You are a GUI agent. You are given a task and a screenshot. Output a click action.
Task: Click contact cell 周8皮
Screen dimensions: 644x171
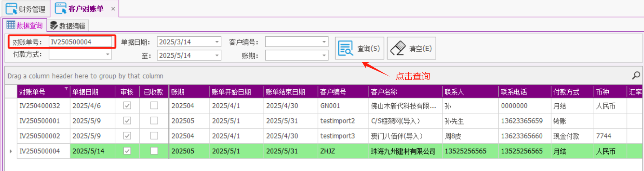470,136
